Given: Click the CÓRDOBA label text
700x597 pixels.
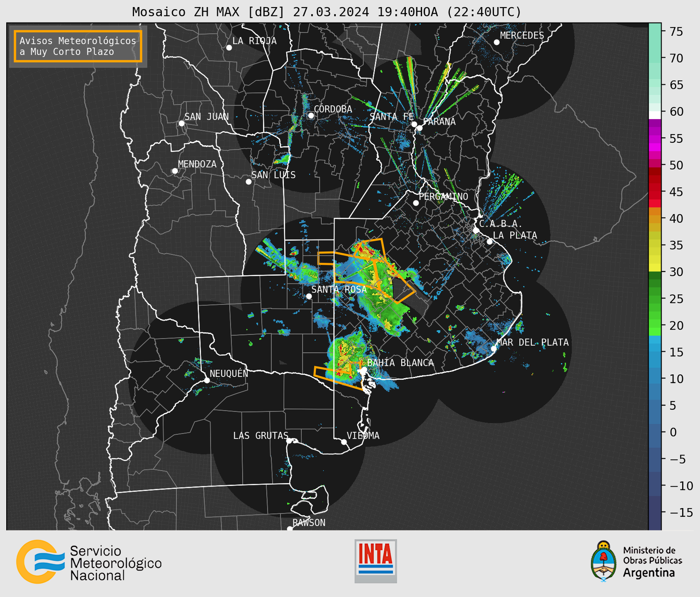Looking at the screenshot, I should [333, 109].
